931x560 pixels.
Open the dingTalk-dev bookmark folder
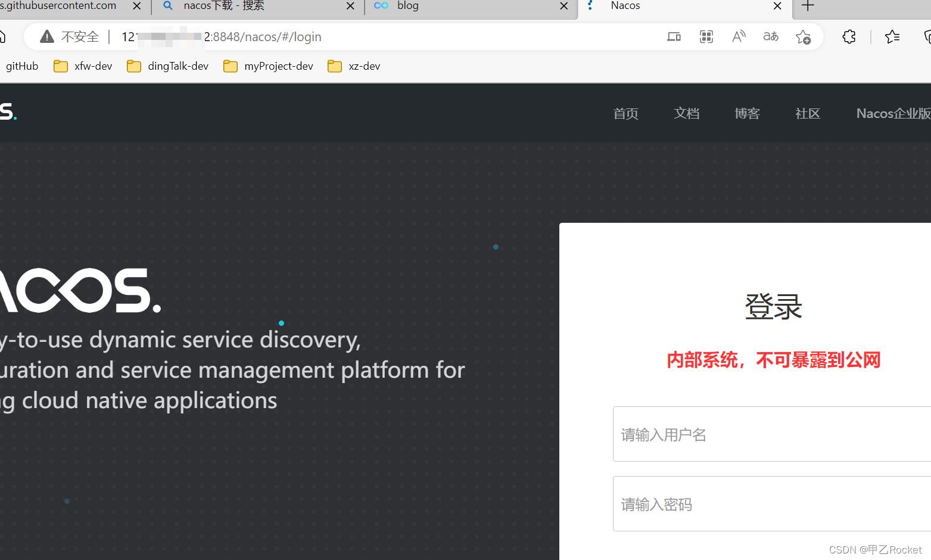[x=167, y=66]
